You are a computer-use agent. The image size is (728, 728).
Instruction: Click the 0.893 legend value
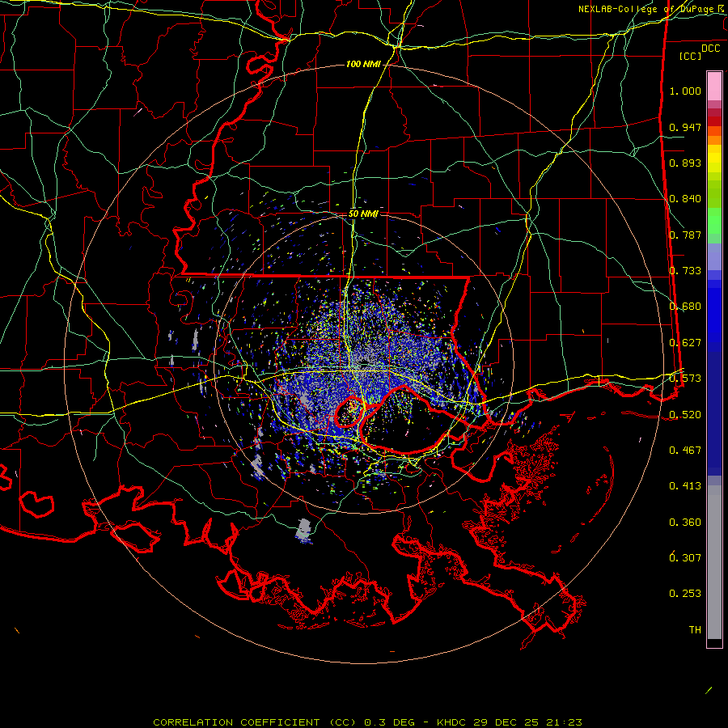coord(685,163)
